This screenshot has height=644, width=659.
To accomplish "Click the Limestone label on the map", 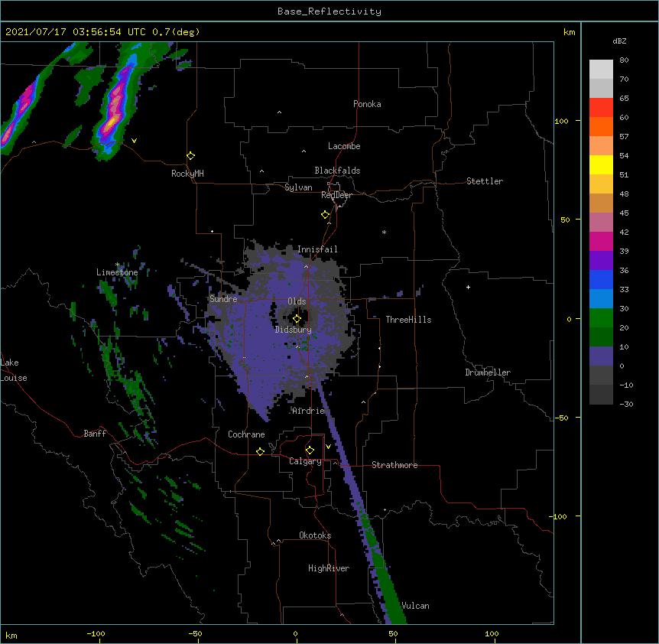I will tap(117, 272).
